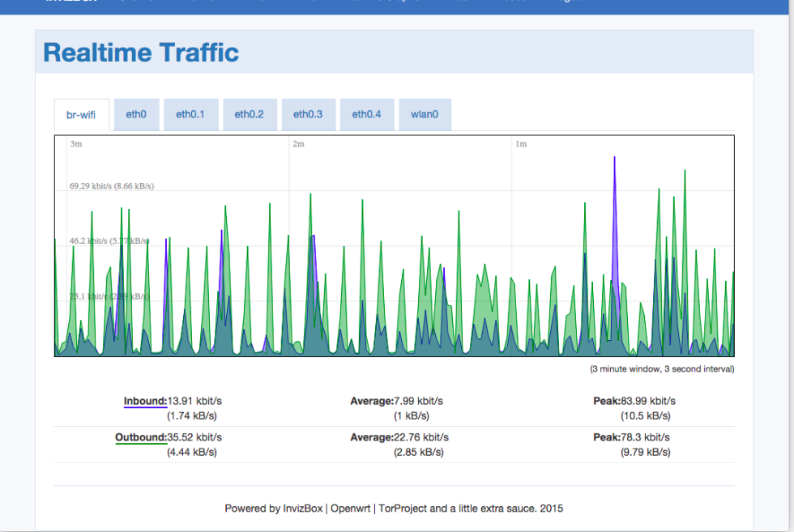Toggle the Inbound traffic legend
This screenshot has height=532, width=794.
[x=144, y=400]
